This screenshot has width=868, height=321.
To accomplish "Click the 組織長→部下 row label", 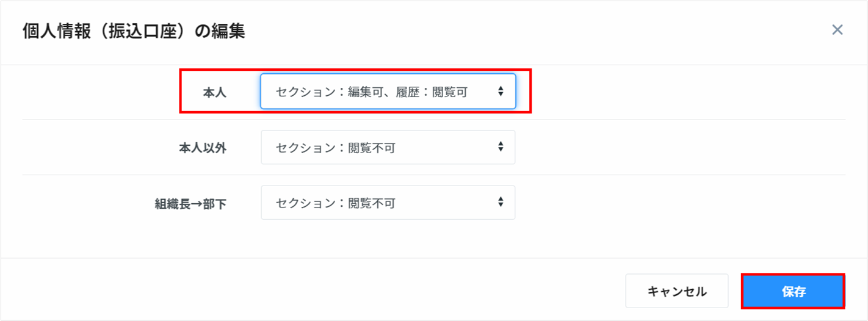I will point(190,204).
